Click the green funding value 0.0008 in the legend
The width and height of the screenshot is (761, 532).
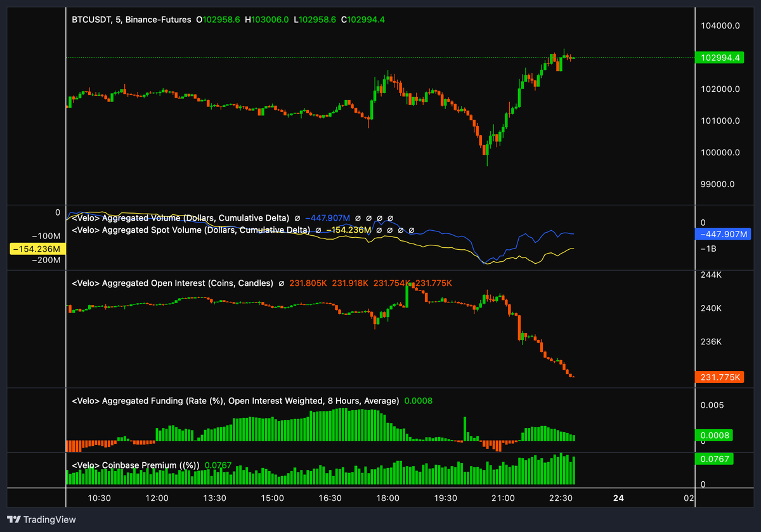(418, 401)
